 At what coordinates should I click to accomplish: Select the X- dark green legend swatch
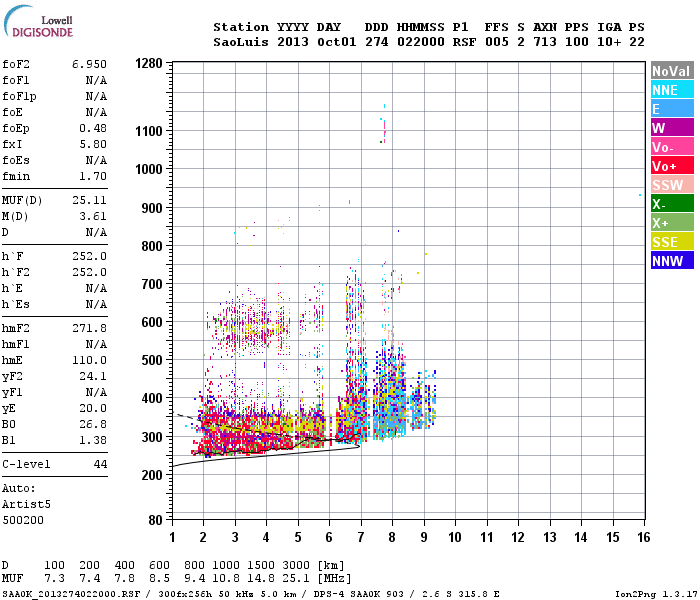(672, 204)
